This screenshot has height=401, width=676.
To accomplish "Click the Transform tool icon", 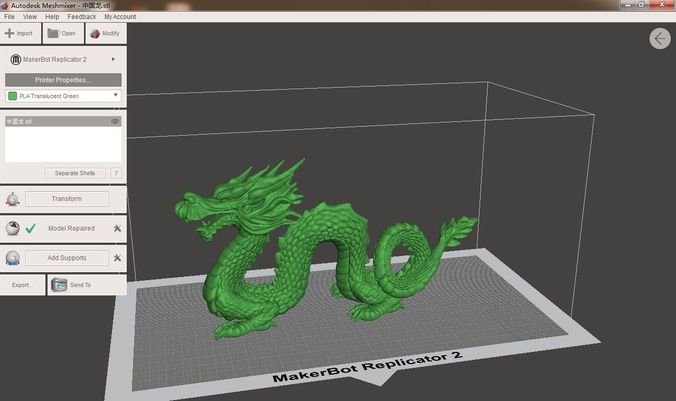I will (x=13, y=199).
